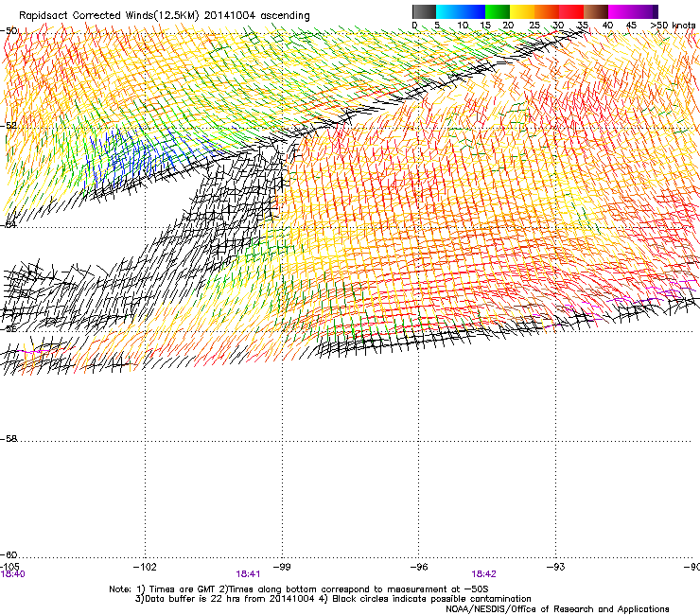Screen dimensions: 700x615
Task: Click the yellow 20-25 knots legend swatch
Action: coord(522,11)
